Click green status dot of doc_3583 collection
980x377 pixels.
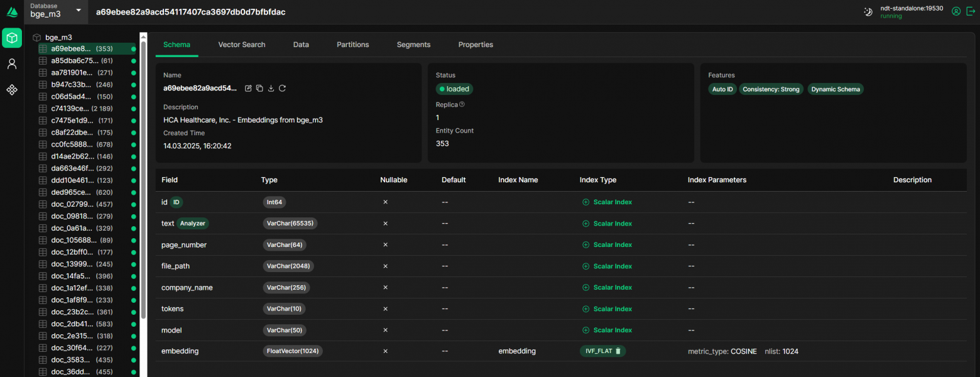[x=133, y=360]
